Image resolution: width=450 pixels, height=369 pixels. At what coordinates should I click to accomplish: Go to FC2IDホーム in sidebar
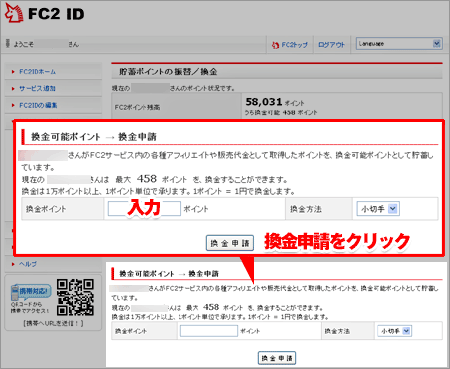(37, 72)
